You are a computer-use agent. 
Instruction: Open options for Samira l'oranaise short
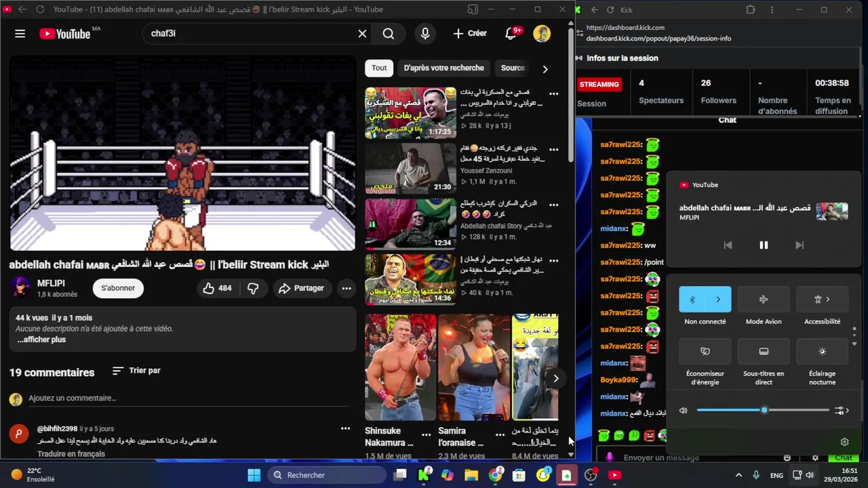tap(500, 434)
